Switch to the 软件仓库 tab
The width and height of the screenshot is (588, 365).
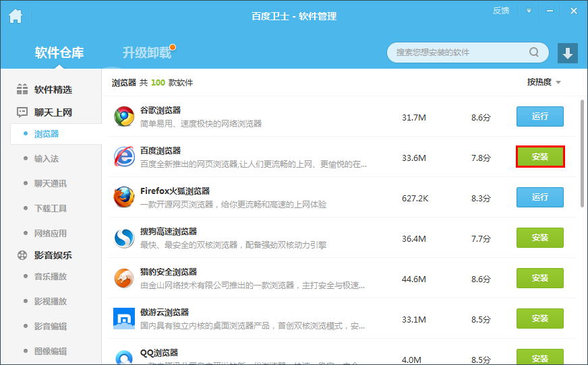59,53
